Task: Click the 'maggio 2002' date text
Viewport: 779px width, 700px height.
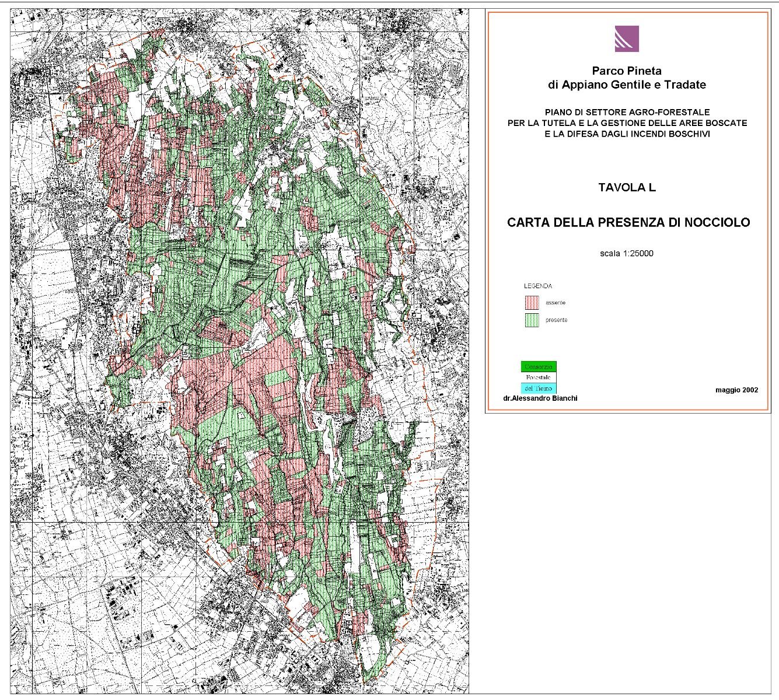Action: (736, 390)
